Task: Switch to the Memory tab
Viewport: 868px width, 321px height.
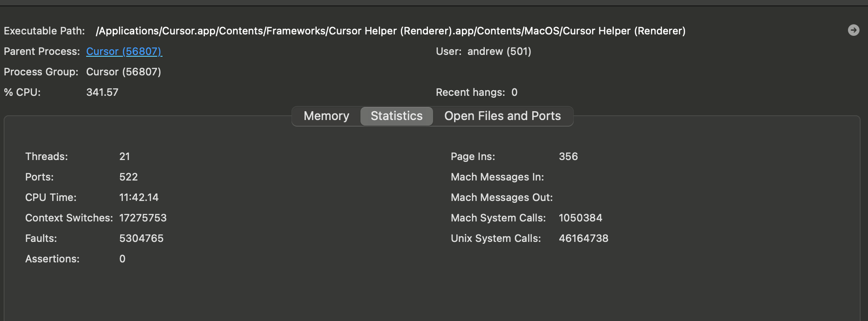Action: [326, 116]
